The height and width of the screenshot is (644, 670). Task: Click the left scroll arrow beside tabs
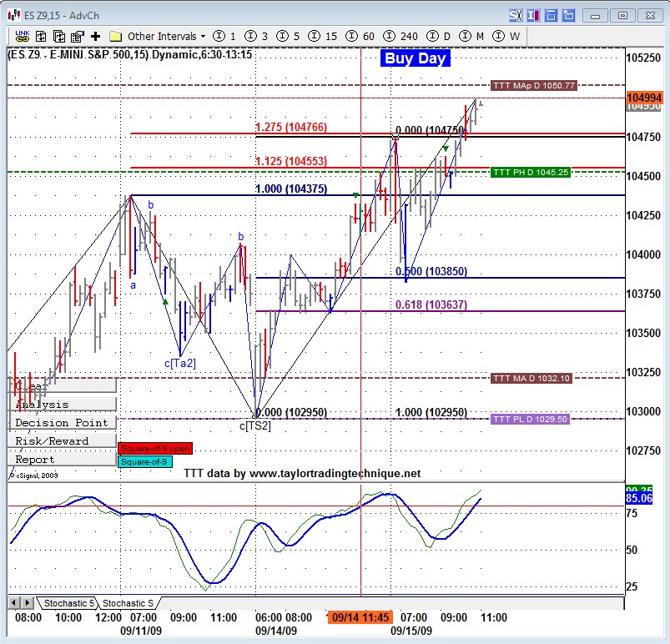coord(14,603)
